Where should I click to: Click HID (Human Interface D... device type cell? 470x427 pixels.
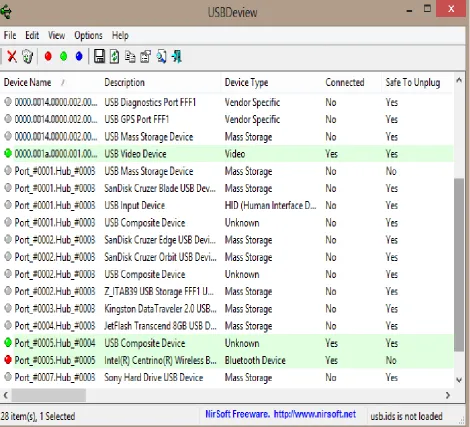click(x=270, y=205)
